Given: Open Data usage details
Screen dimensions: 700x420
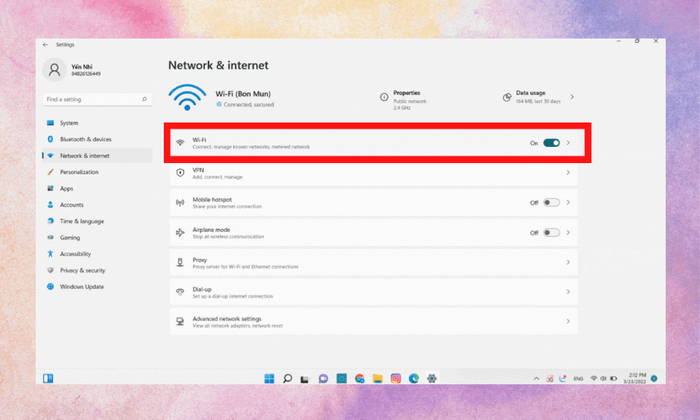Looking at the screenshot, I should tap(538, 97).
